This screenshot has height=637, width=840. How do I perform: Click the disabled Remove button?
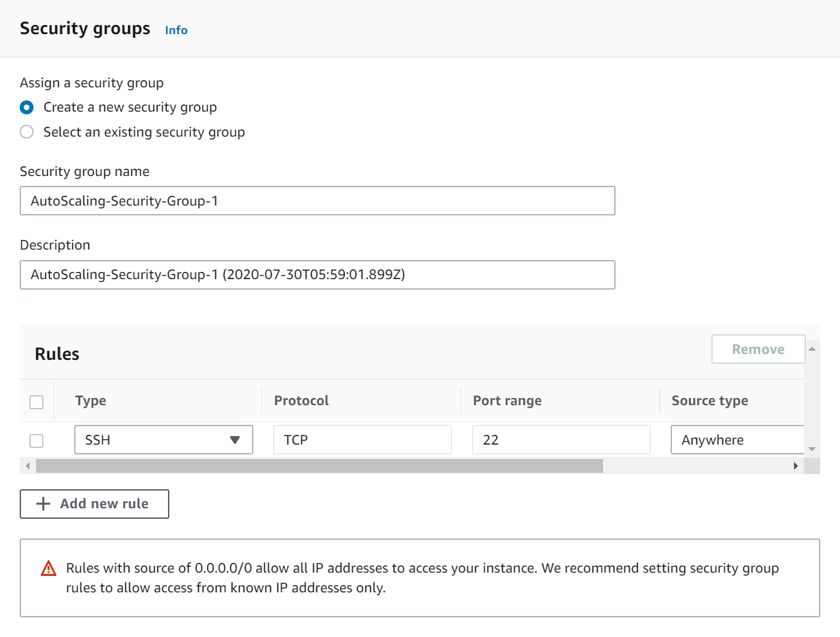758,349
